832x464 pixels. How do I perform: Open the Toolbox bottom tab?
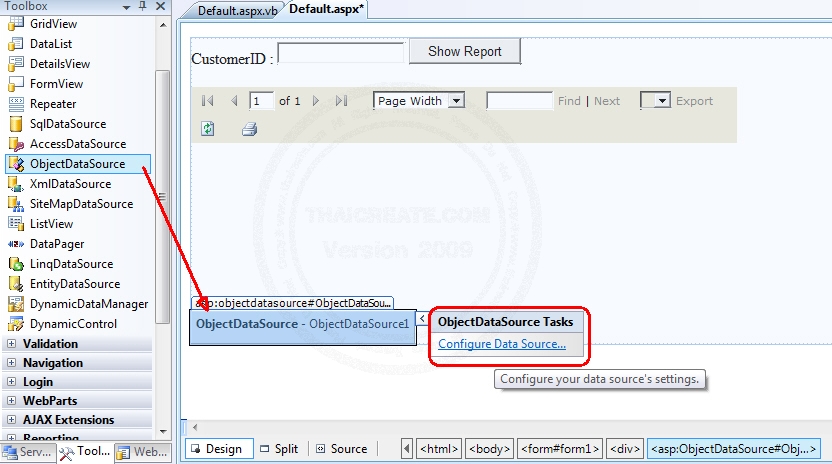85,452
